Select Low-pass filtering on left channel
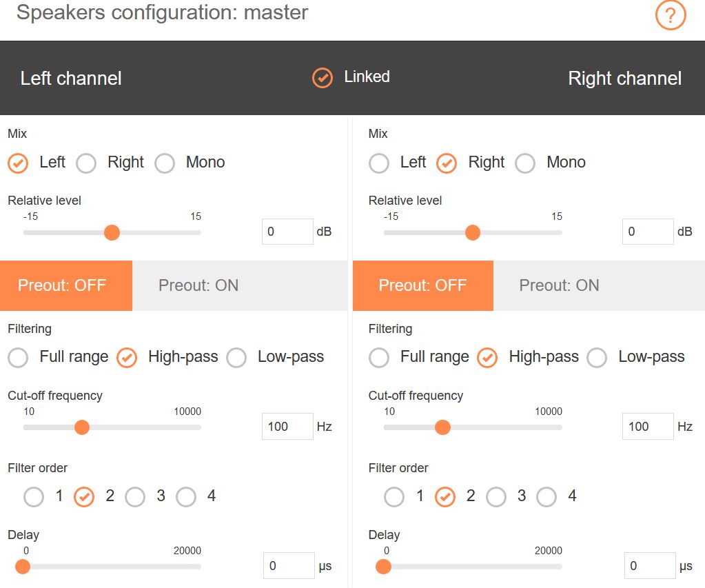Screen dimensions: 705x588 click(236, 358)
